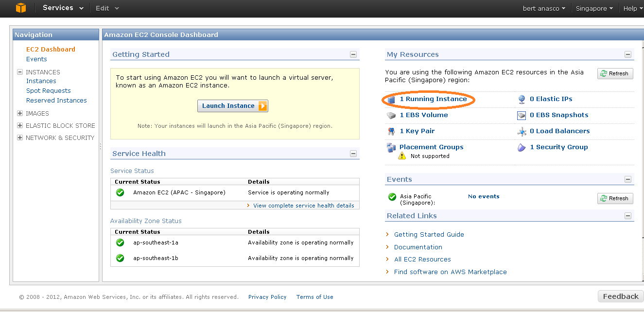The width and height of the screenshot is (644, 312).
Task: Click the Key Pair icon
Action: (392, 131)
